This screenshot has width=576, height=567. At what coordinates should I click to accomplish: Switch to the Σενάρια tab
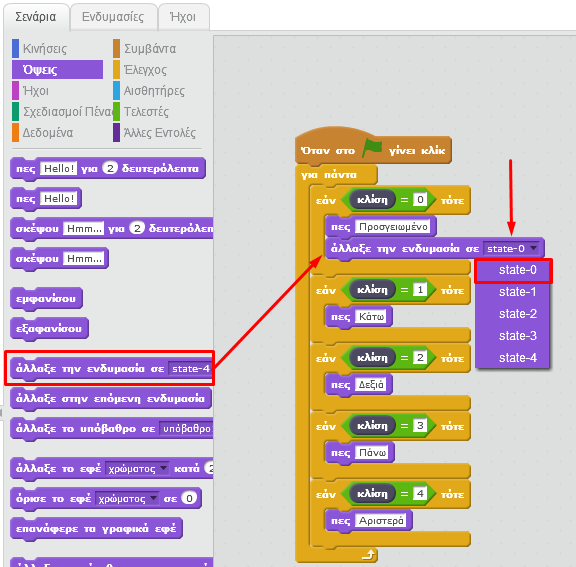[36, 17]
